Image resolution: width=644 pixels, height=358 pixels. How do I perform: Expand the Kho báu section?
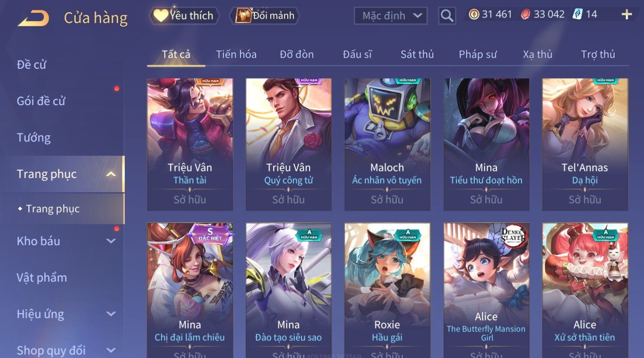pyautogui.click(x=111, y=241)
